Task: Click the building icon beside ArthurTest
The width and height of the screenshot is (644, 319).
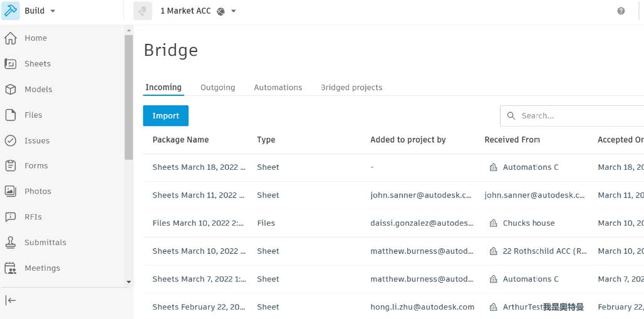Action: coord(493,307)
